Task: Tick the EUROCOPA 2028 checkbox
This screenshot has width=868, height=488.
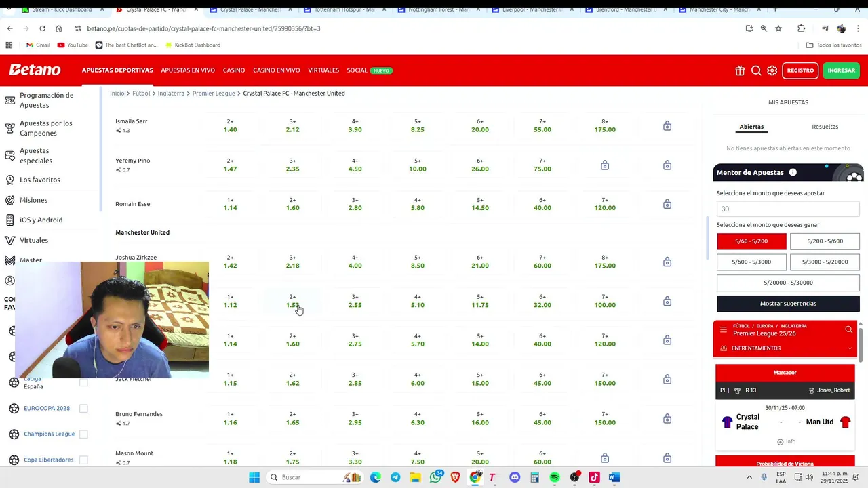Action: click(83, 408)
